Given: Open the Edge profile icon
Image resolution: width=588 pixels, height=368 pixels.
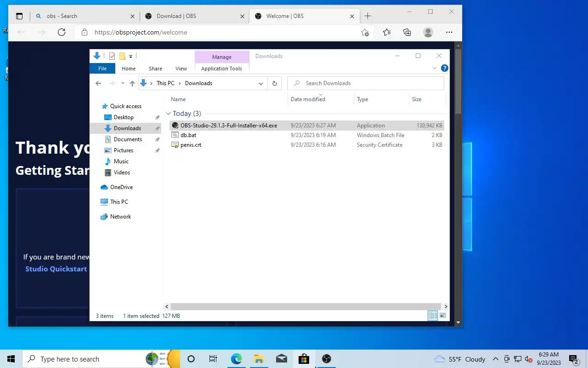Looking at the screenshot, I should (x=428, y=32).
